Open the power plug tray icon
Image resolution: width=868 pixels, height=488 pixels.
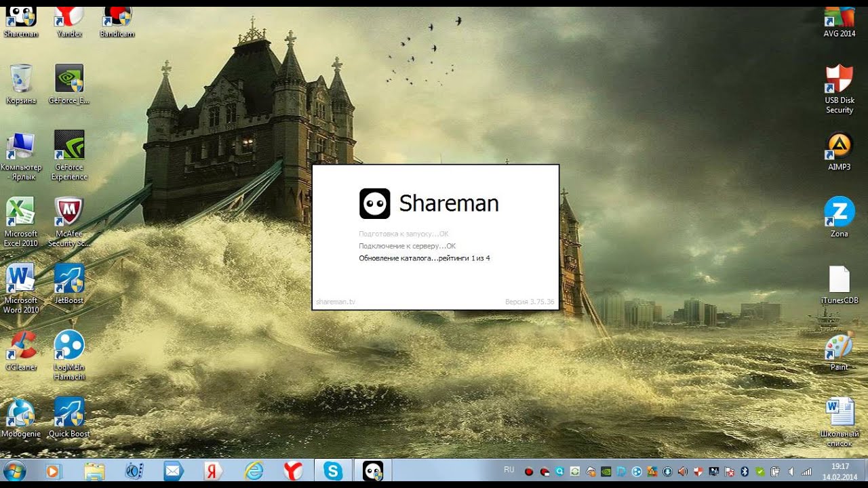coord(775,472)
